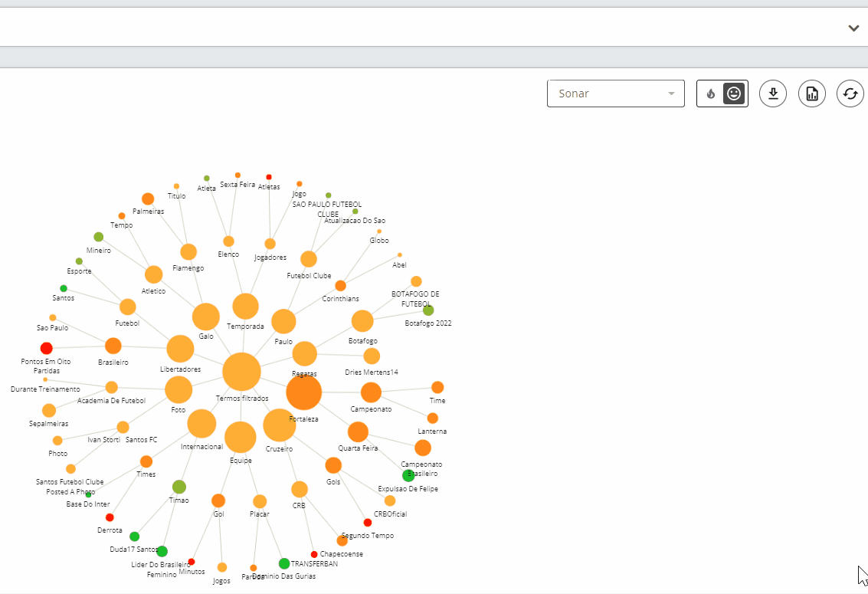The width and height of the screenshot is (868, 594).
Task: Click the "Titulo" text label
Action: click(x=177, y=195)
